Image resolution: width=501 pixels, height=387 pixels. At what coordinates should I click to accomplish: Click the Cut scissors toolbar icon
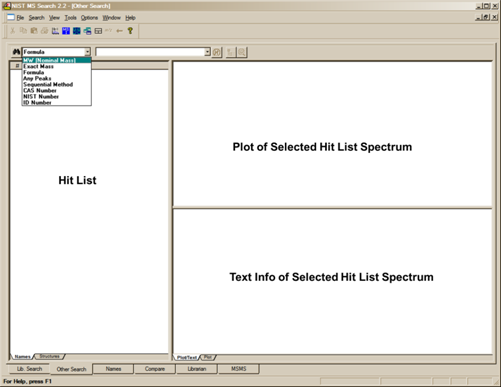[13, 31]
